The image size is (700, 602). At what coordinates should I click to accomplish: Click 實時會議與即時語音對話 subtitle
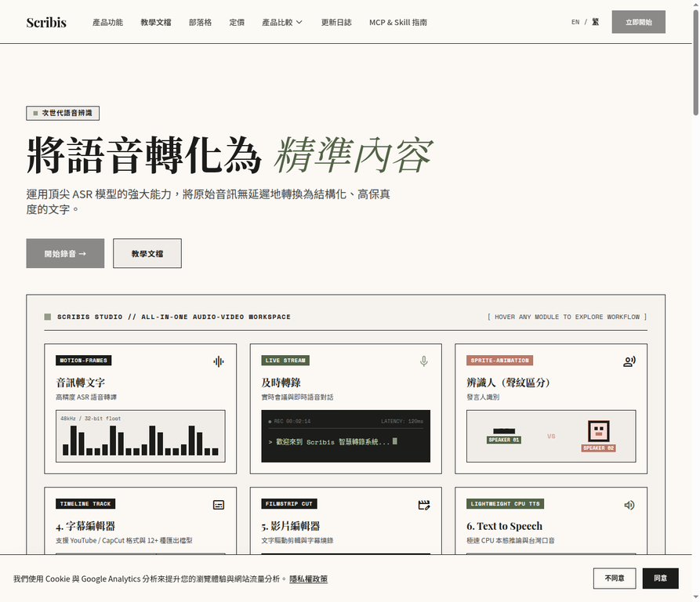[x=297, y=397]
